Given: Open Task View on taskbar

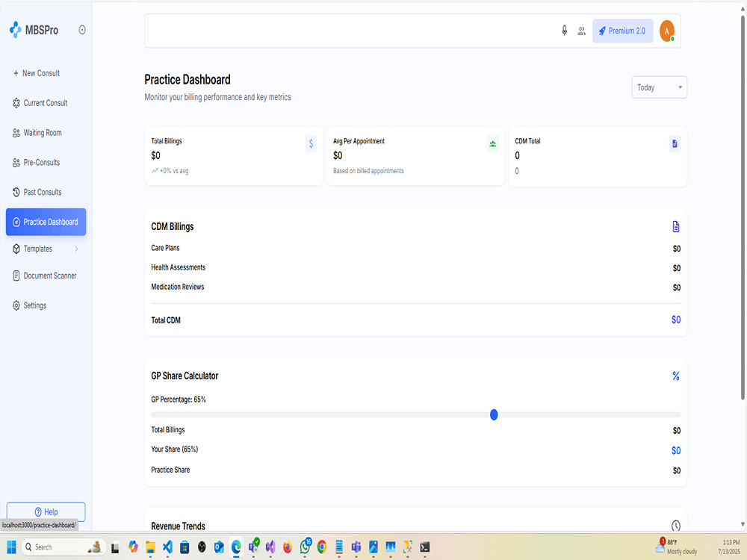Looking at the screenshot, I should click(115, 547).
